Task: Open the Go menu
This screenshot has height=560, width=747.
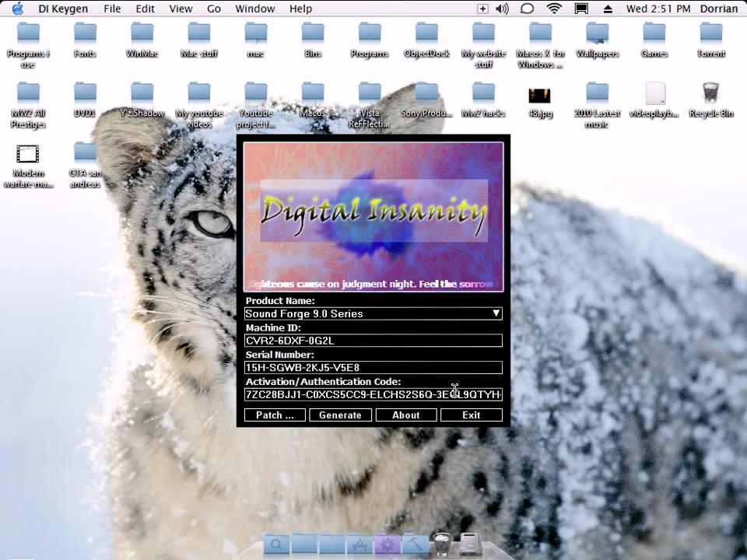Action: click(214, 9)
